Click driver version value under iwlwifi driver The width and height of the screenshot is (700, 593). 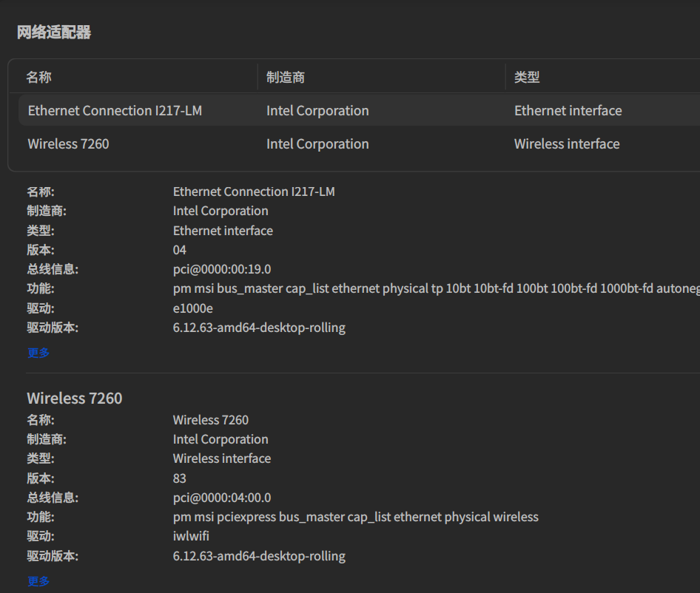click(260, 556)
